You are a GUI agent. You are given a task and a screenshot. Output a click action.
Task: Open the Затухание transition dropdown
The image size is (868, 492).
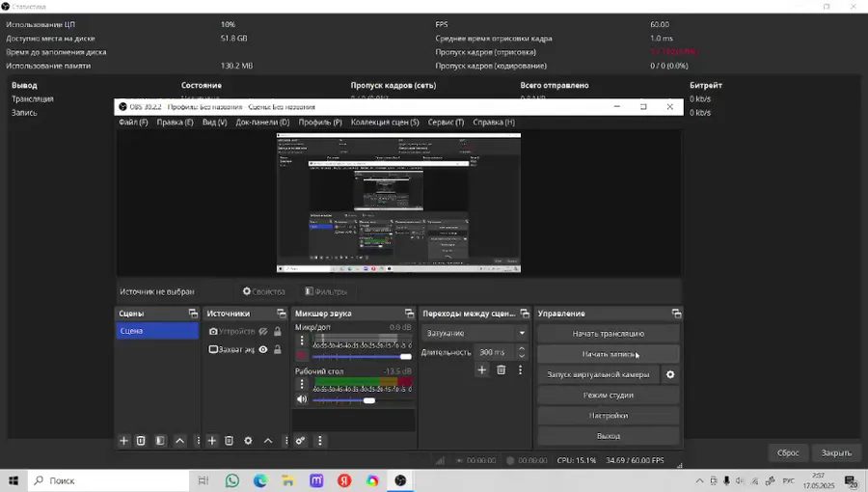click(x=475, y=333)
